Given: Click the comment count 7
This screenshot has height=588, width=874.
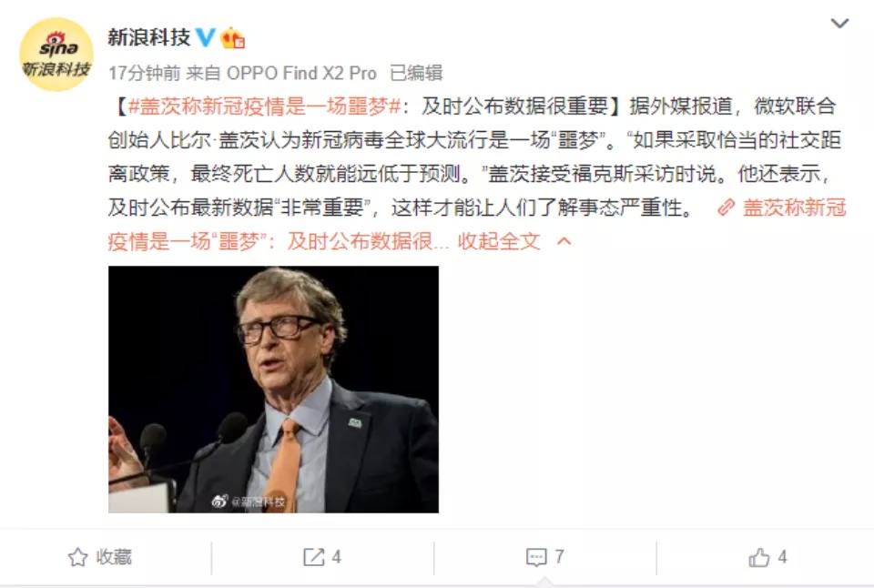Looking at the screenshot, I should pos(559,556).
